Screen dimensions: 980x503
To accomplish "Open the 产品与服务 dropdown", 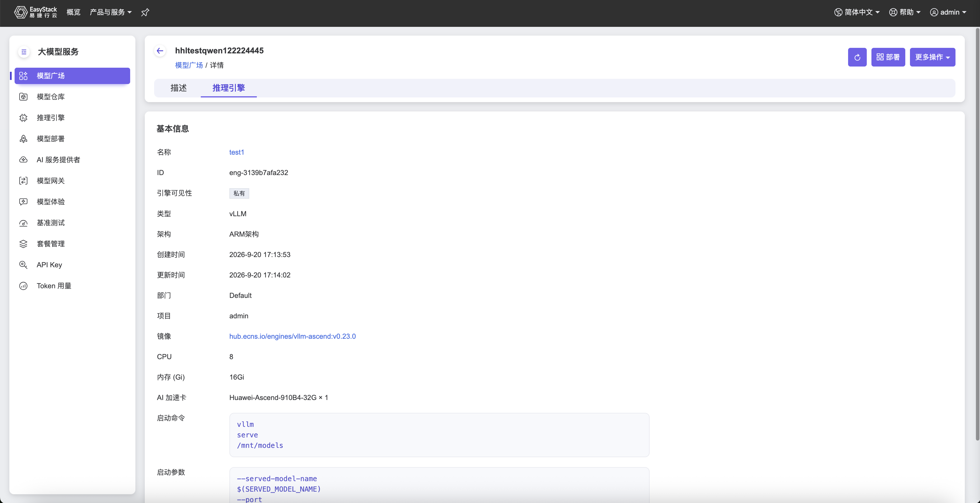I will click(111, 12).
